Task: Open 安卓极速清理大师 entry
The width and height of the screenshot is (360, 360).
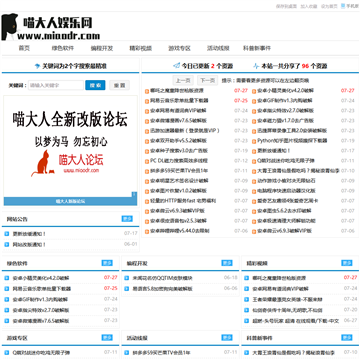Action: [286, 221]
